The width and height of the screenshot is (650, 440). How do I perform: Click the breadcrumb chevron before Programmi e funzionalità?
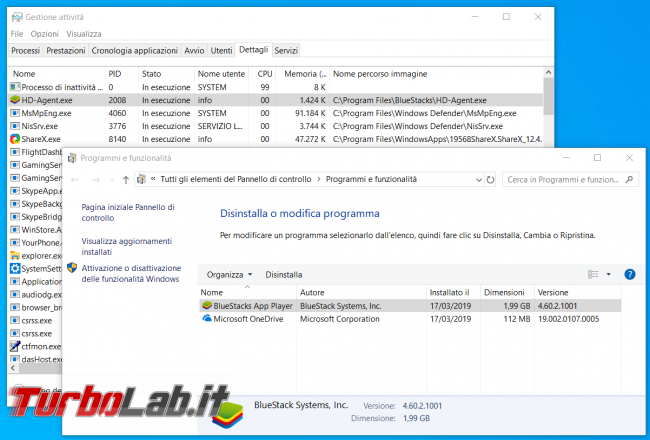click(x=319, y=179)
